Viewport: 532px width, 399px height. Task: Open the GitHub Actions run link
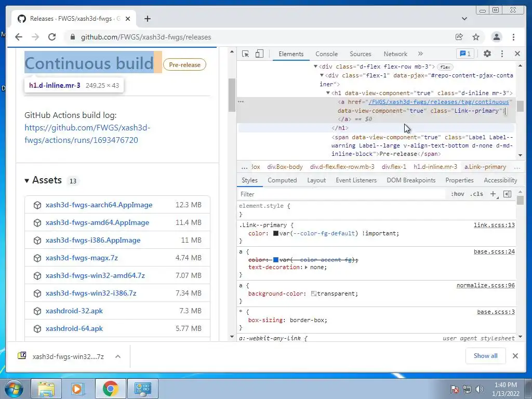click(x=87, y=134)
